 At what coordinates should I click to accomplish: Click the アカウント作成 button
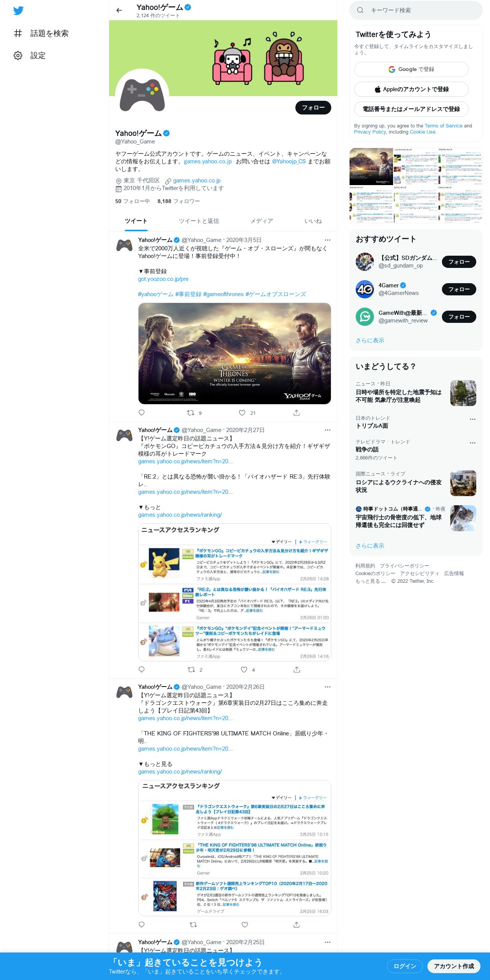coord(454,966)
